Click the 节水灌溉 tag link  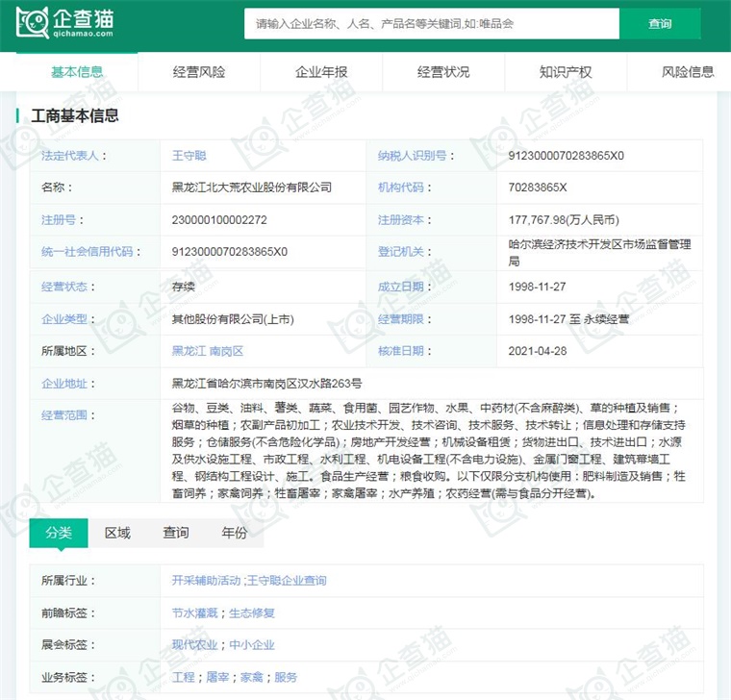[194, 612]
